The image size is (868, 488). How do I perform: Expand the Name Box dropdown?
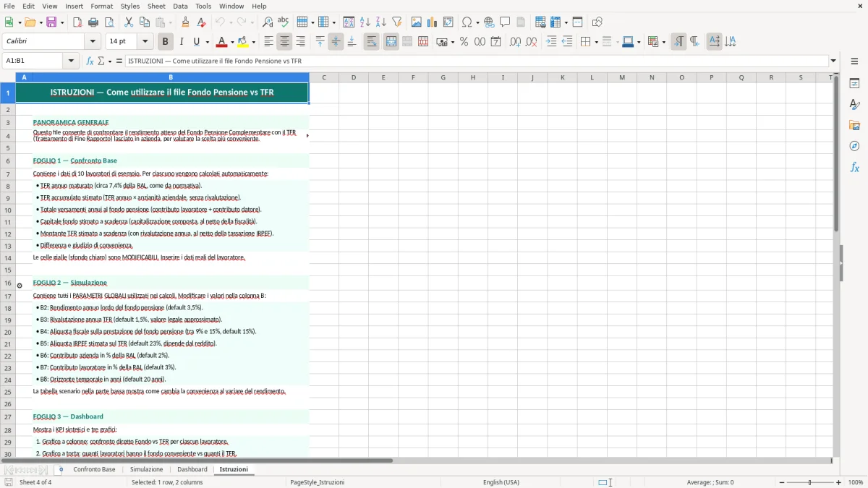click(x=72, y=61)
